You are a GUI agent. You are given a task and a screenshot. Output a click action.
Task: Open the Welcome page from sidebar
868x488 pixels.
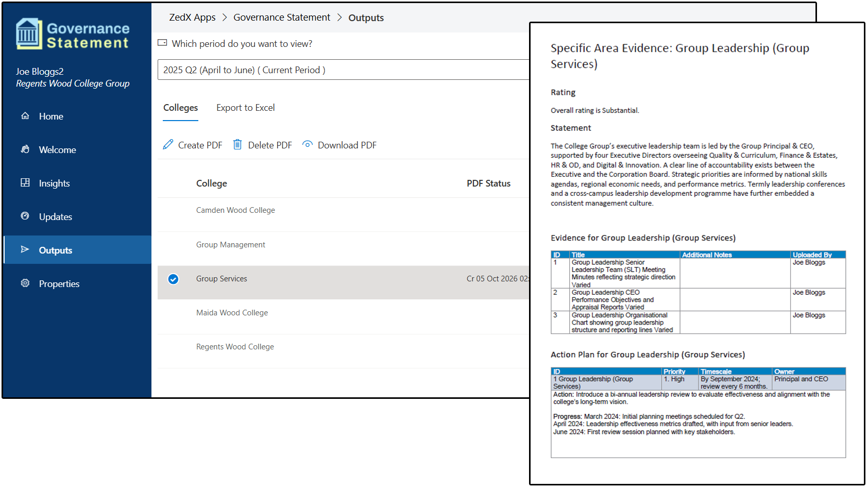pos(77,150)
